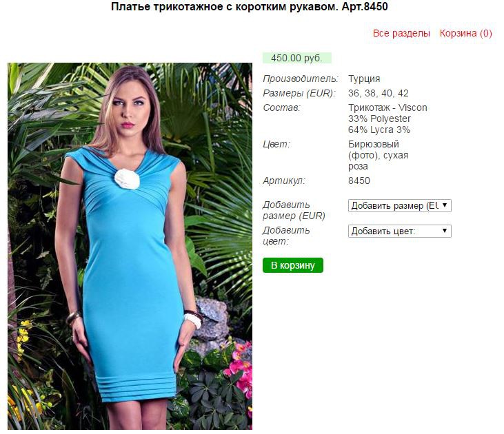The image size is (504, 434).
Task: Click the arrow of the size dropdown
Action: point(445,205)
